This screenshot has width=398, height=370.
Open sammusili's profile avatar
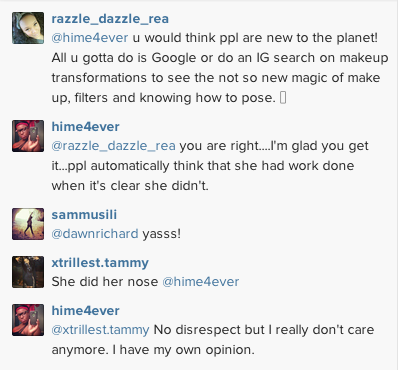click(28, 224)
